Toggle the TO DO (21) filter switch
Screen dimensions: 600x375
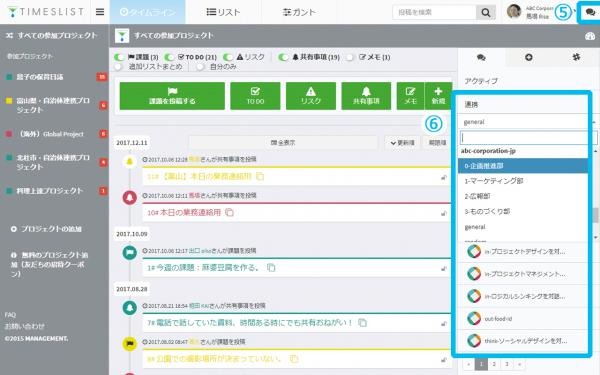[x=169, y=57]
